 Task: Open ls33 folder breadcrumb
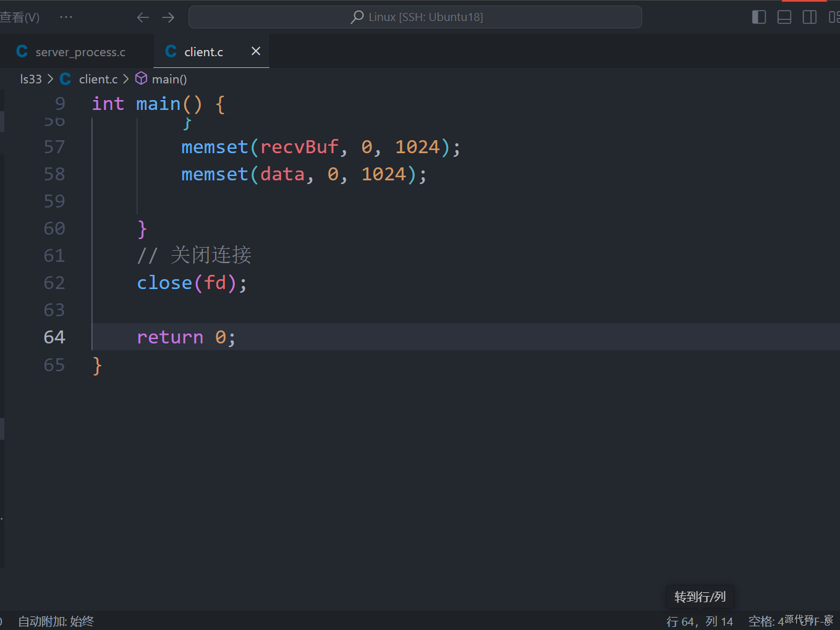click(x=31, y=79)
